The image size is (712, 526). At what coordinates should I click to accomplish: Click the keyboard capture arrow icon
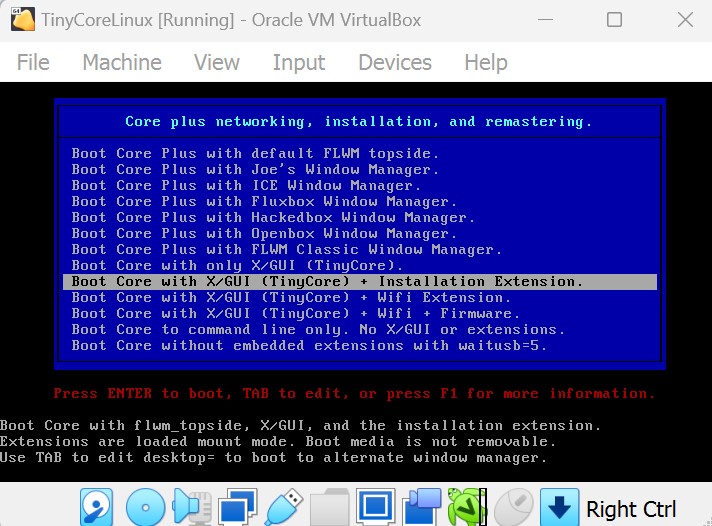559,507
